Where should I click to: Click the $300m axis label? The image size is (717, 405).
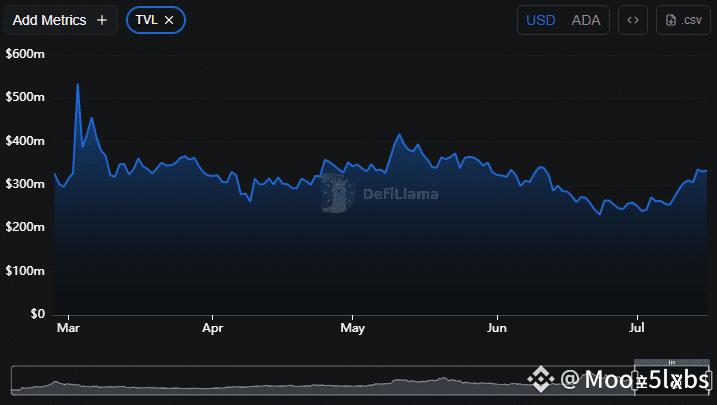(25, 184)
